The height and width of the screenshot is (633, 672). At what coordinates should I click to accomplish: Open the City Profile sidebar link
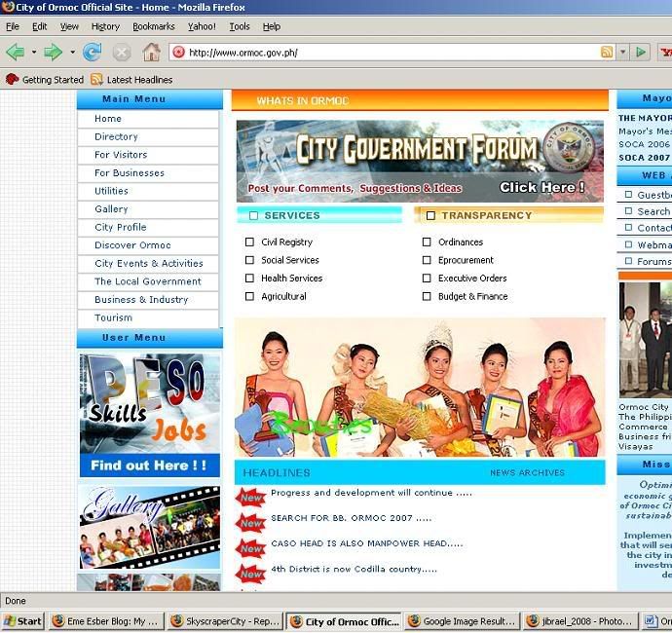point(120,228)
